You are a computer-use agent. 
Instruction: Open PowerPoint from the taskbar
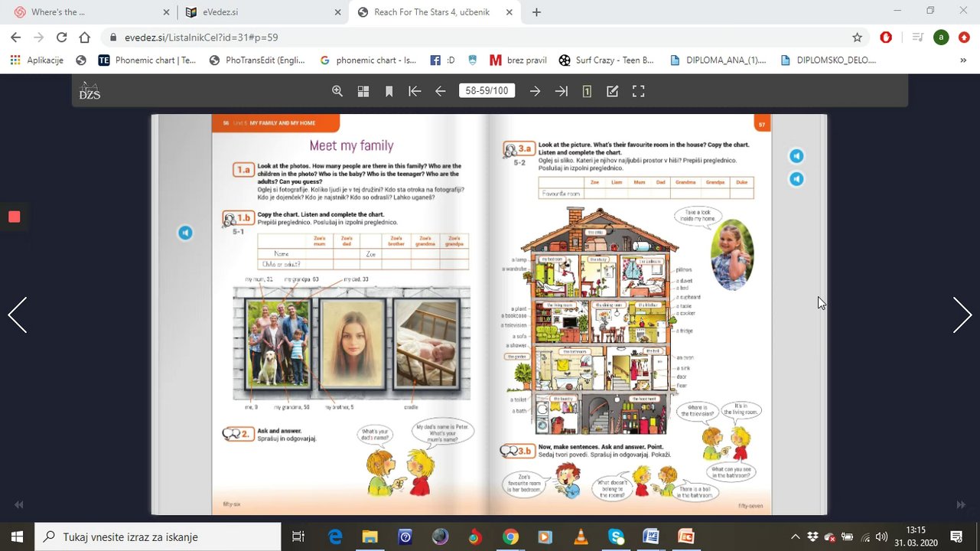pyautogui.click(x=685, y=536)
